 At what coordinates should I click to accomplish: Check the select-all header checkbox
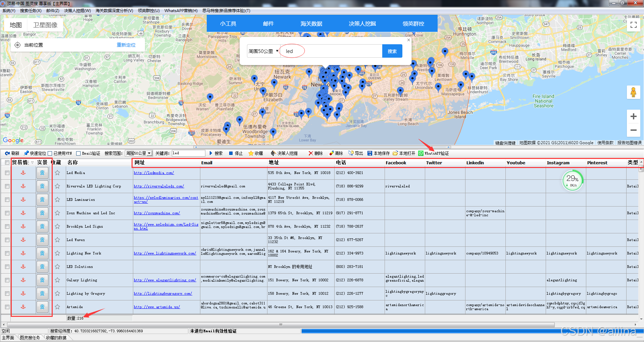7,162
